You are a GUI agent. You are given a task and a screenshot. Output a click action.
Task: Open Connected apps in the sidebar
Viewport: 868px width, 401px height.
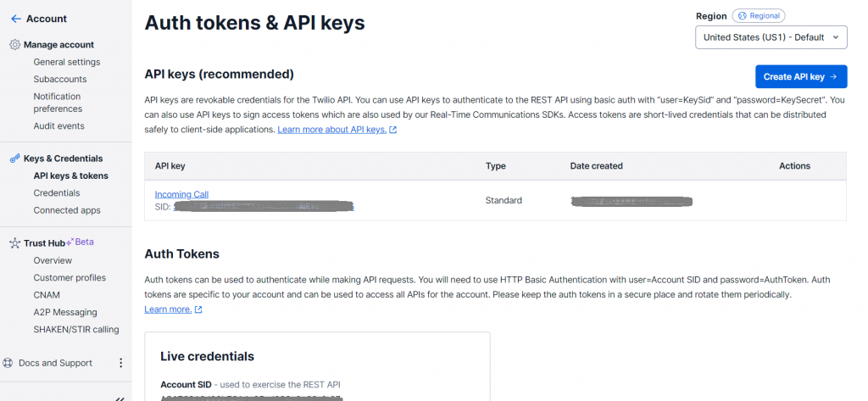point(67,210)
